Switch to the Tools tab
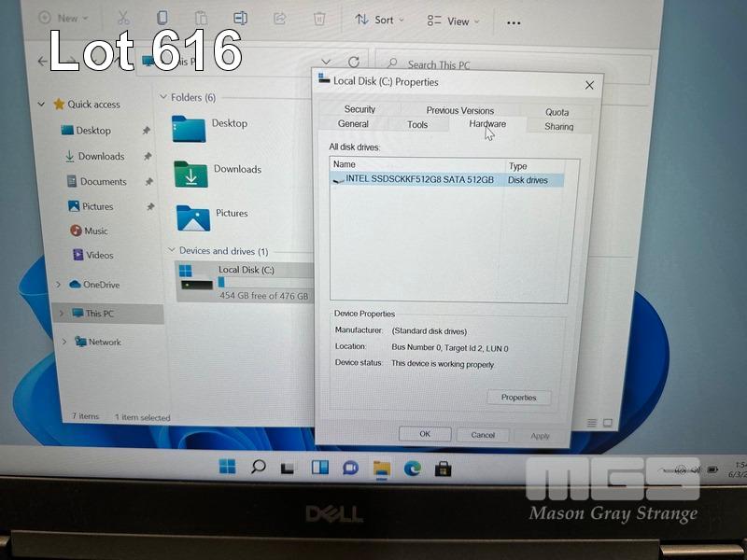 417,124
